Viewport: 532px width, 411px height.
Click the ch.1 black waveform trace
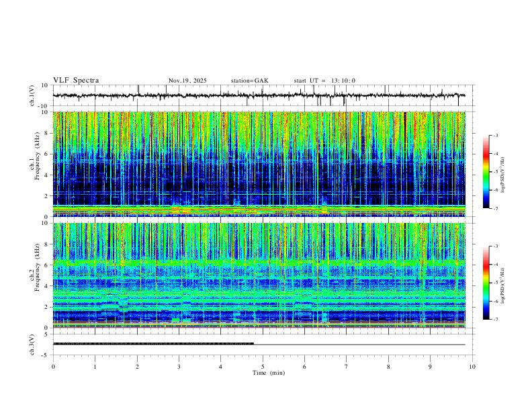coord(259,95)
